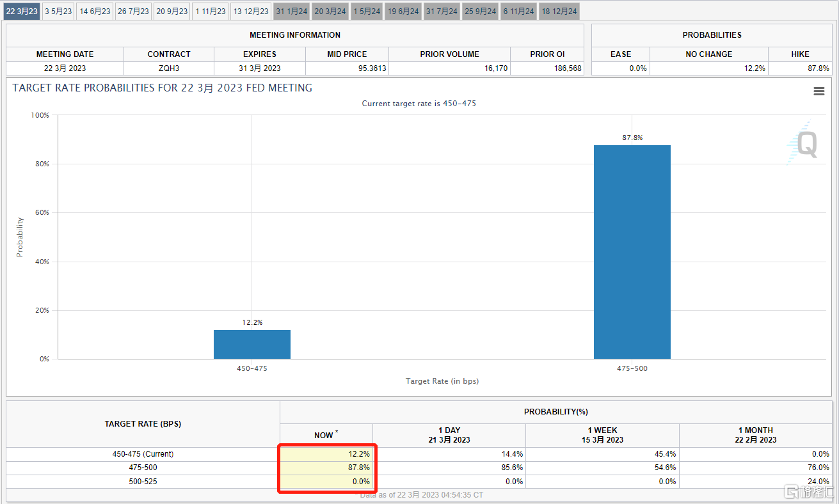This screenshot has width=839, height=504.
Task: Switch to the 1 11月23 meeting tab
Action: 210,12
